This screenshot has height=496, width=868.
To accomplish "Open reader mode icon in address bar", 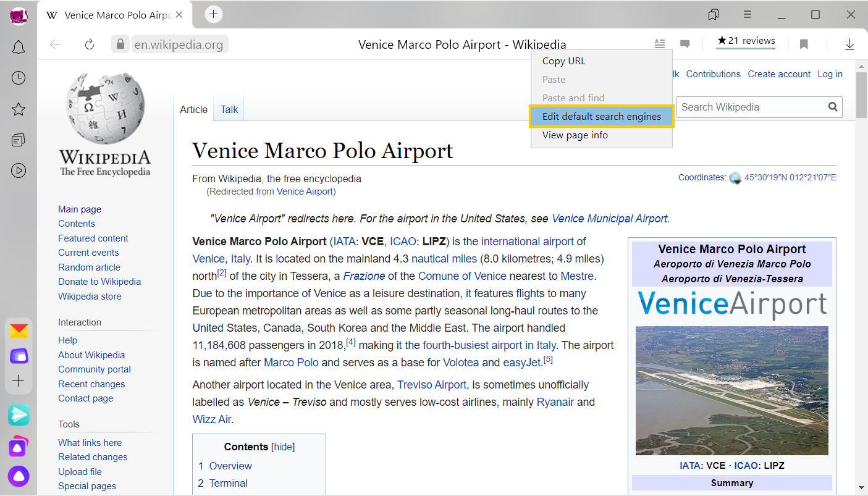I will pyautogui.click(x=660, y=44).
